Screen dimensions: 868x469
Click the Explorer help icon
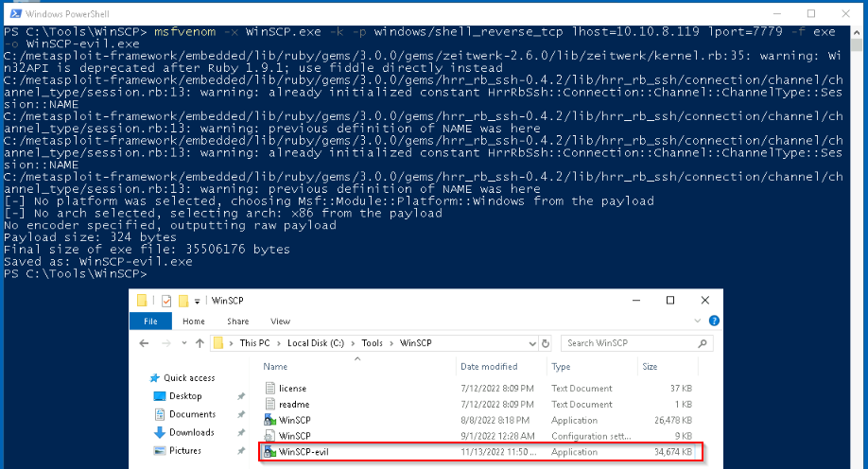(x=714, y=321)
